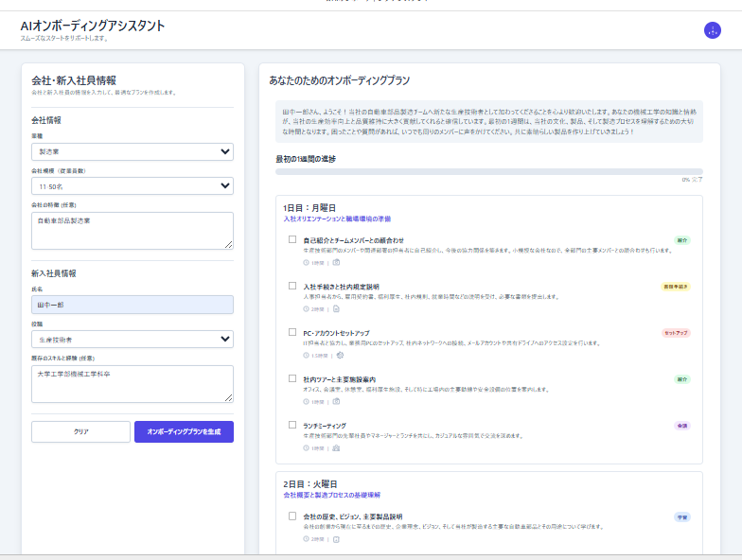Click the 氏名 input field with 田中一郎
This screenshot has width=742, height=560.
click(x=132, y=305)
